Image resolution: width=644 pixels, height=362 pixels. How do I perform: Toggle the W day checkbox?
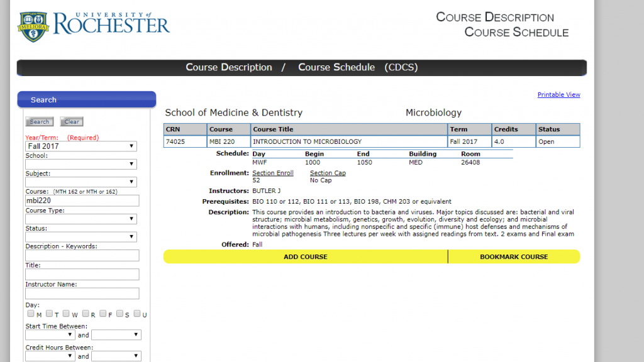point(66,314)
